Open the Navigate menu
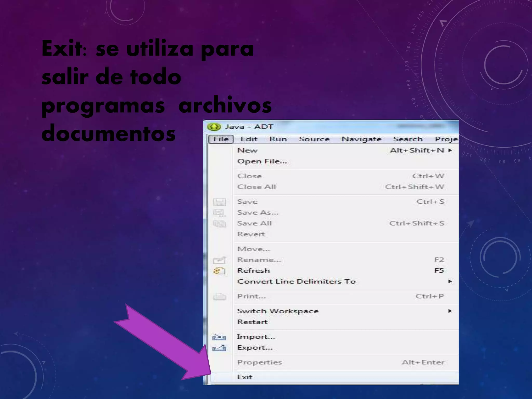 (361, 139)
